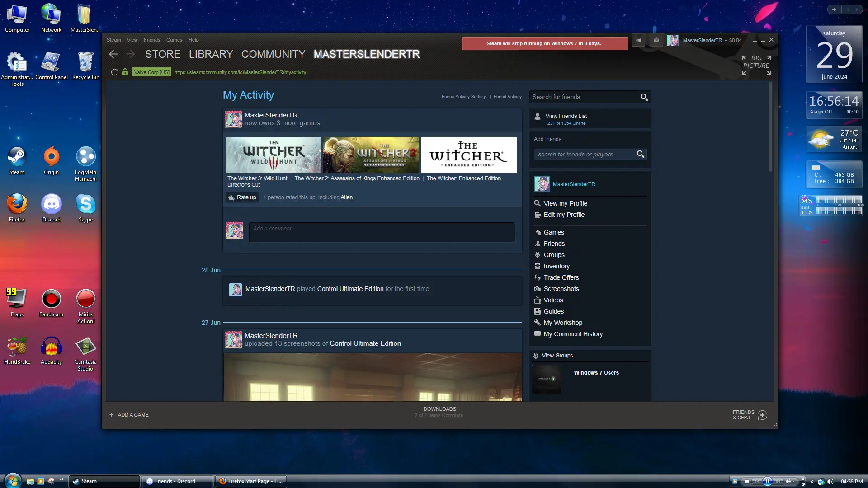Open Trade Offers in sidebar

561,277
